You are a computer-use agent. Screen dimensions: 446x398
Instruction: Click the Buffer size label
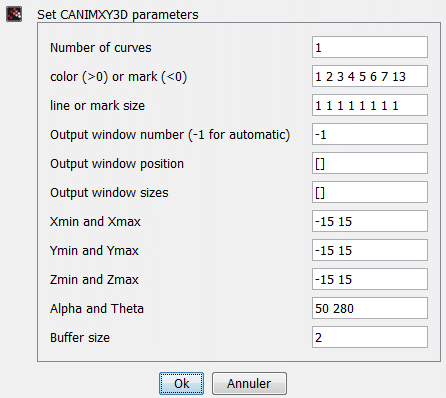tap(80, 338)
